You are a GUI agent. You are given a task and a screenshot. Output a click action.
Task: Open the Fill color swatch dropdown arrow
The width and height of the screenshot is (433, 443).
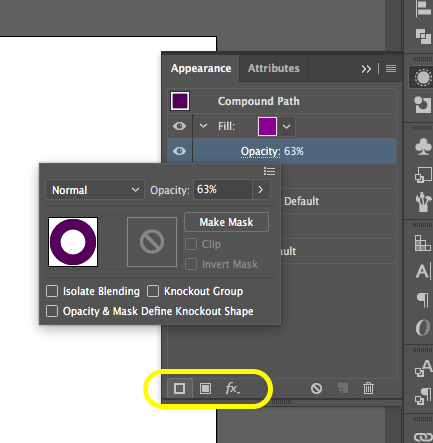pyautogui.click(x=287, y=127)
